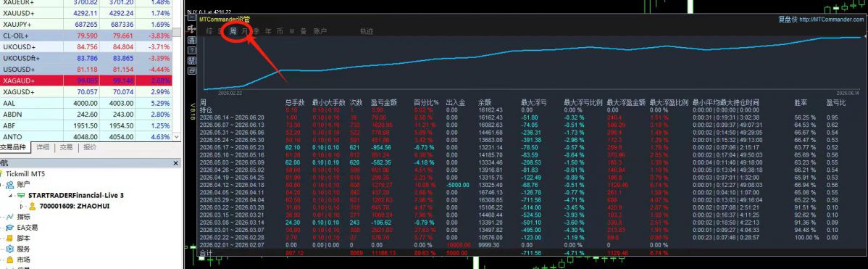This screenshot has height=269, width=868.
Task: Switch to the 周 (week) tab
Action: (x=233, y=31)
